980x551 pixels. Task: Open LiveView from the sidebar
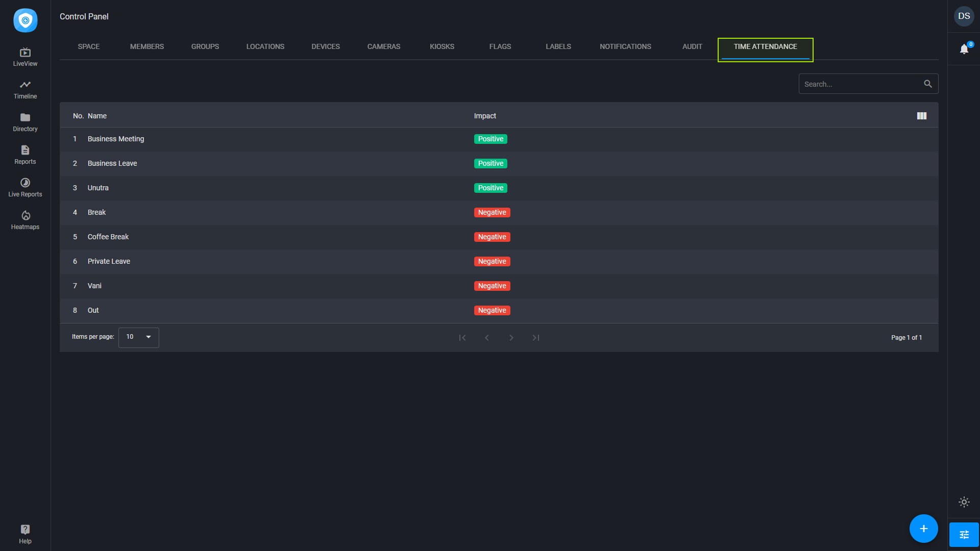click(x=25, y=56)
